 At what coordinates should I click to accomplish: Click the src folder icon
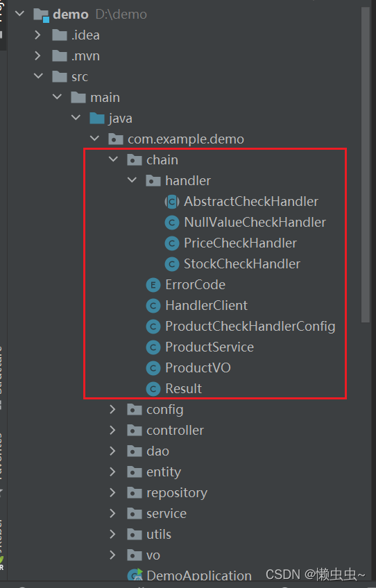pos(60,76)
